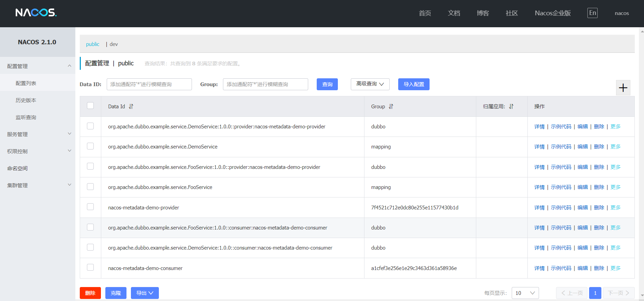Click the 导入配置 import button
644x301 pixels.
pyautogui.click(x=414, y=84)
